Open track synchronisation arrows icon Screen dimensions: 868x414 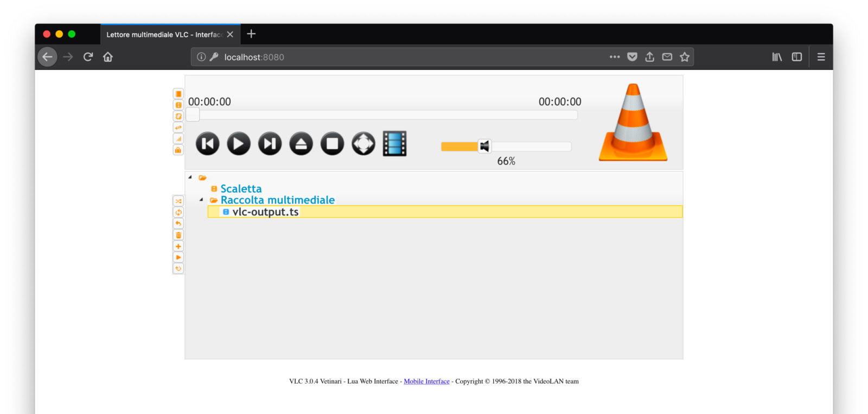178,128
